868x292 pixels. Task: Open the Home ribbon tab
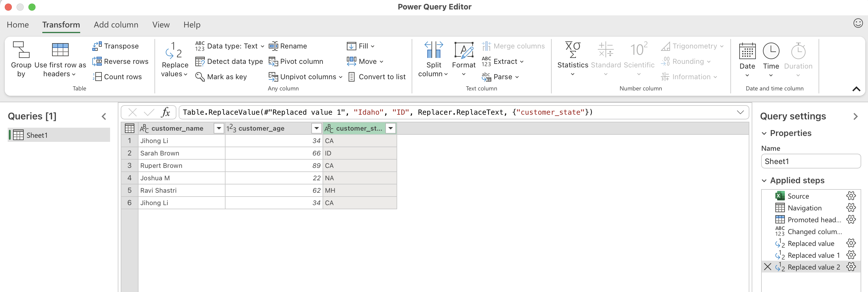pyautogui.click(x=17, y=25)
